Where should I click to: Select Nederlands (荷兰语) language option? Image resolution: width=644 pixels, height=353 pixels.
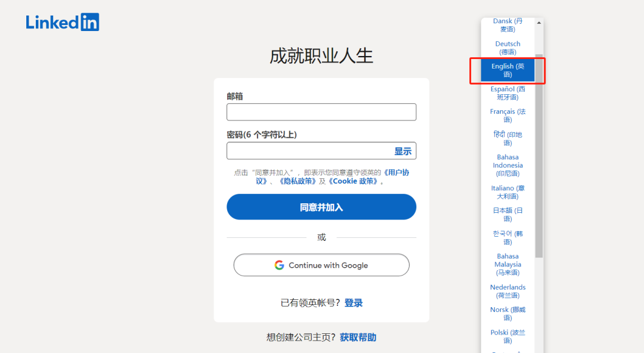point(507,291)
